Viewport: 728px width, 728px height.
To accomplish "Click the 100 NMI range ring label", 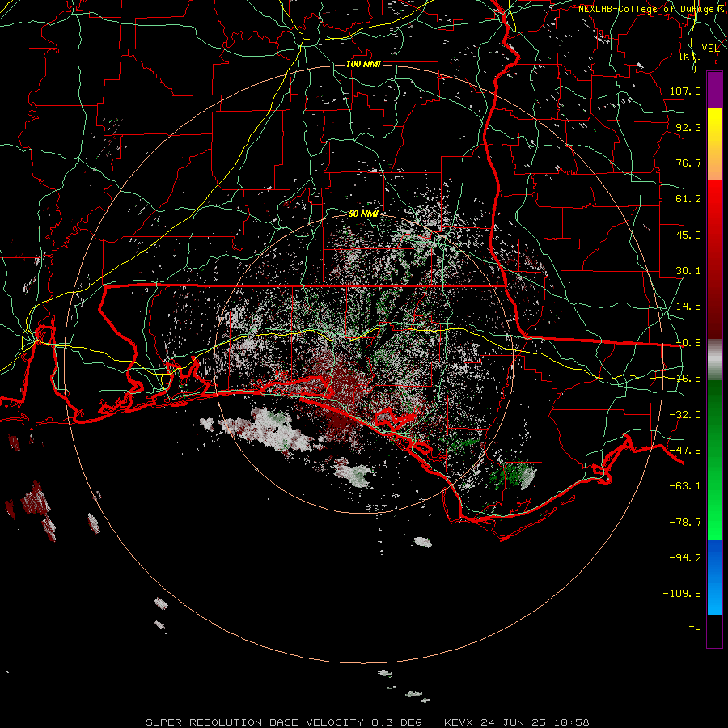I will 363,64.
